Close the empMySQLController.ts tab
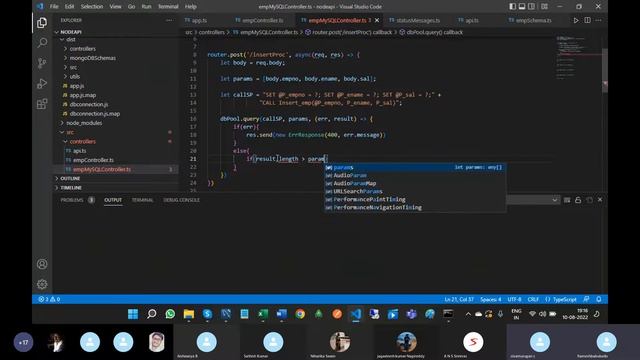Screen dimensions: 640x360 point(377,20)
